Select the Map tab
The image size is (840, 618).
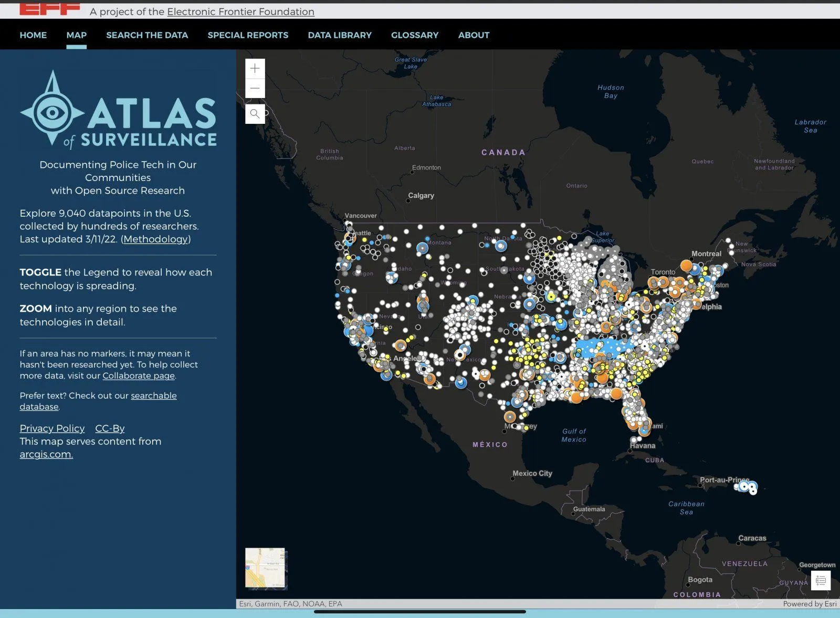77,35
